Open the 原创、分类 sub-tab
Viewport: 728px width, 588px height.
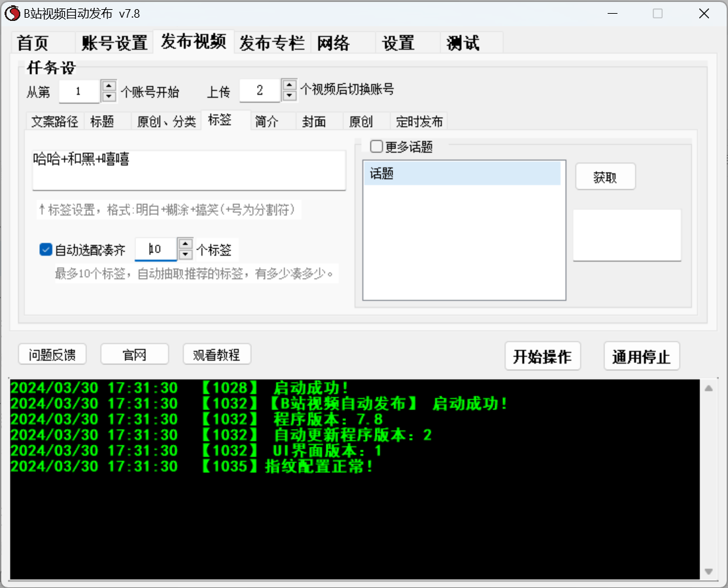(x=166, y=122)
